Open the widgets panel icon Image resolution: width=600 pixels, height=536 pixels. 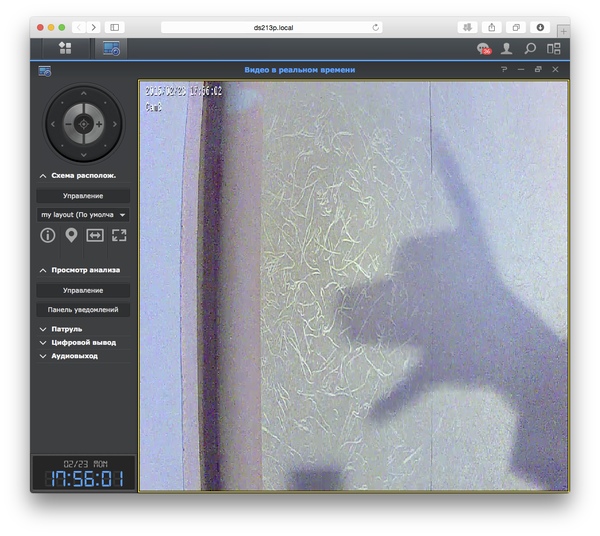click(553, 48)
